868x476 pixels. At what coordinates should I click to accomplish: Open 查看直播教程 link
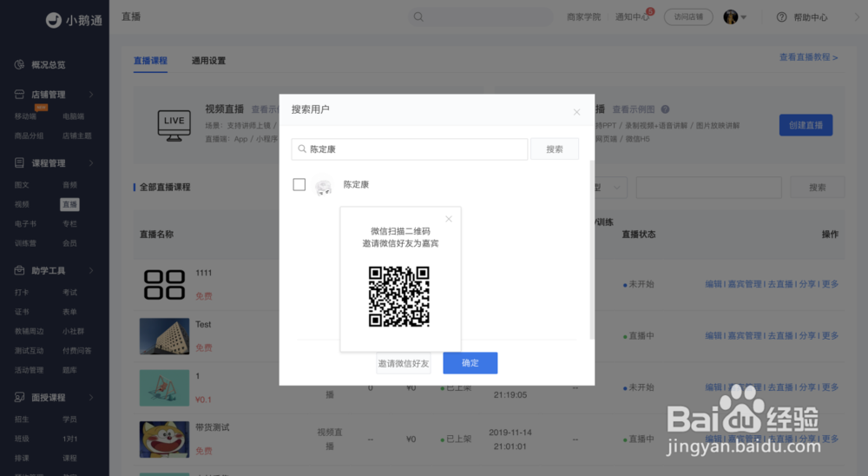808,57
